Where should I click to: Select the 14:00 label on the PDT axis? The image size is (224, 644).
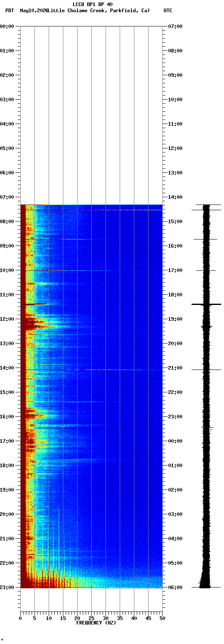7,368
